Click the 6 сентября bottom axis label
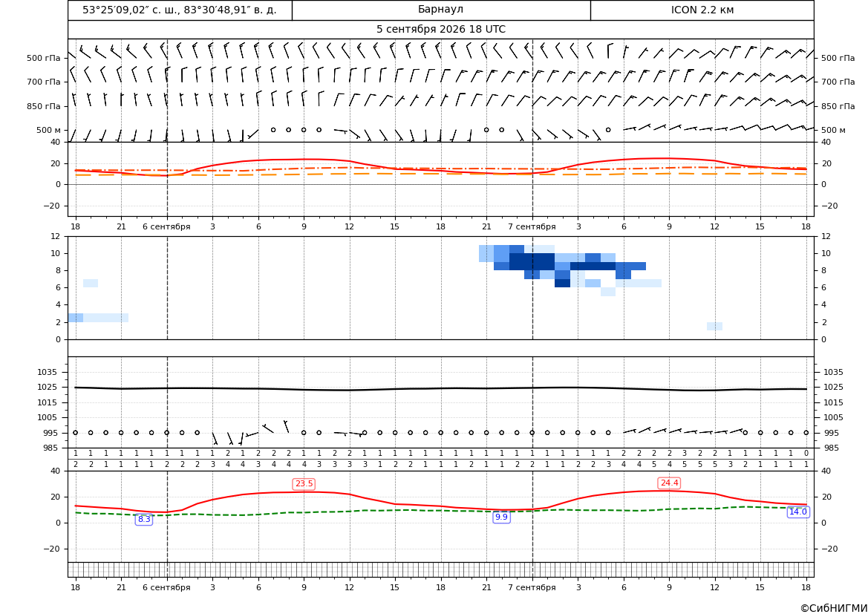The width and height of the screenshot is (868, 614). click(166, 587)
